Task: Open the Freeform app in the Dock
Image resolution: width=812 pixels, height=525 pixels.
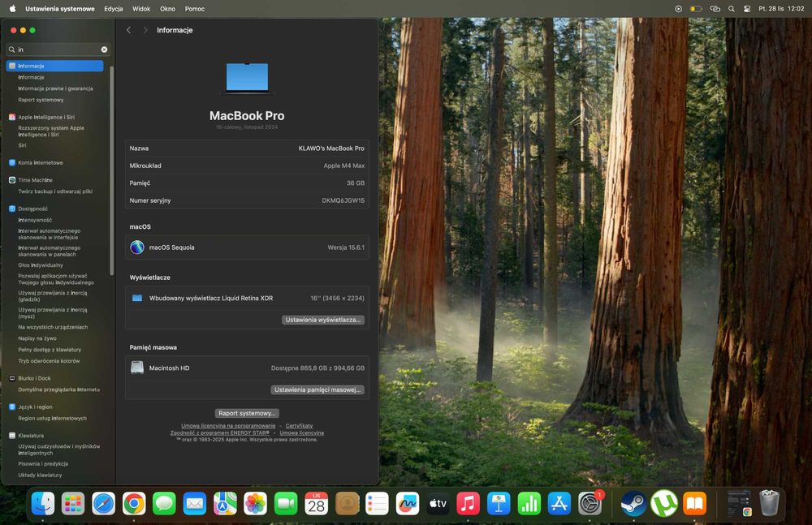Action: [408, 503]
